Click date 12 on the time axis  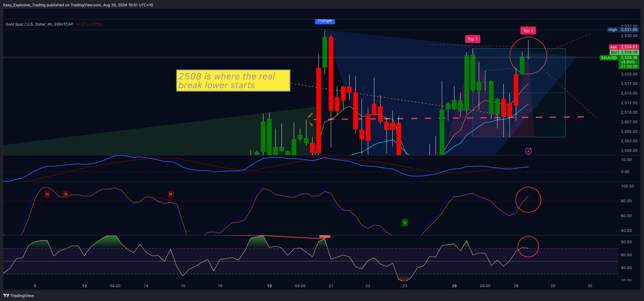[x=84, y=286]
